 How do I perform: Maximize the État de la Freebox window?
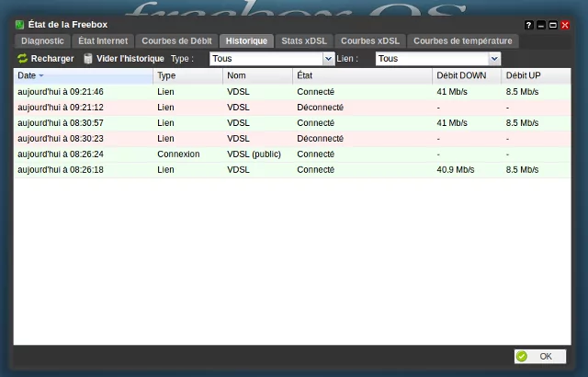tap(553, 25)
